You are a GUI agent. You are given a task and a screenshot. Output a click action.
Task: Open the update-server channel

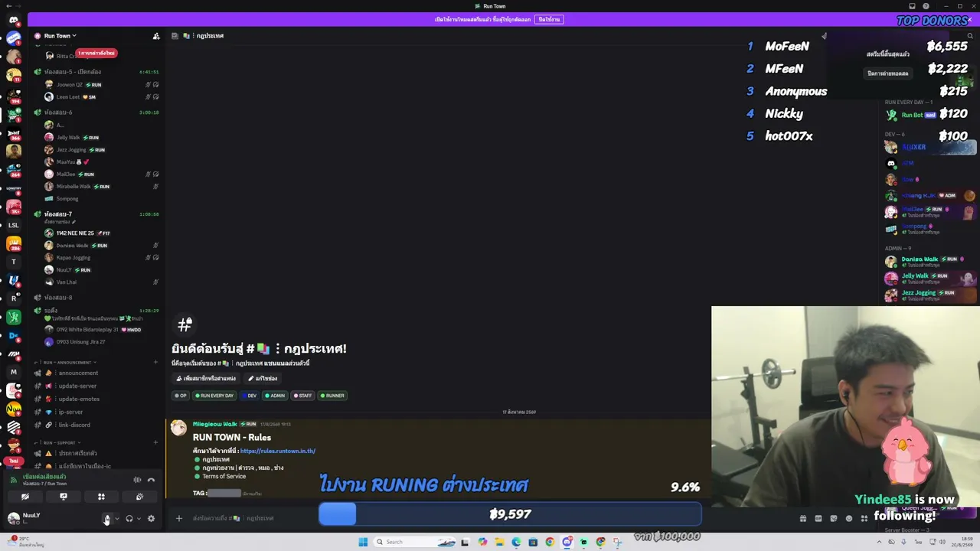[96, 386]
